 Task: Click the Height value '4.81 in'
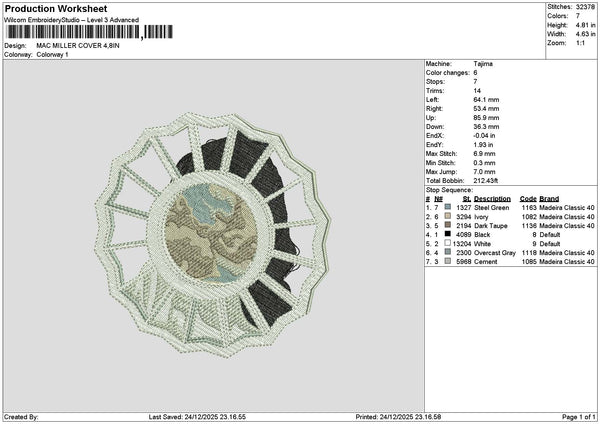point(585,25)
